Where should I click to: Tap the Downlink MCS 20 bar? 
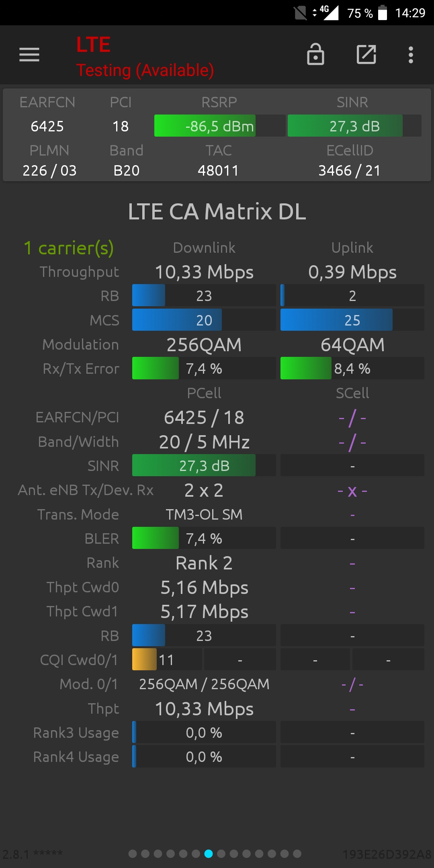click(x=204, y=320)
